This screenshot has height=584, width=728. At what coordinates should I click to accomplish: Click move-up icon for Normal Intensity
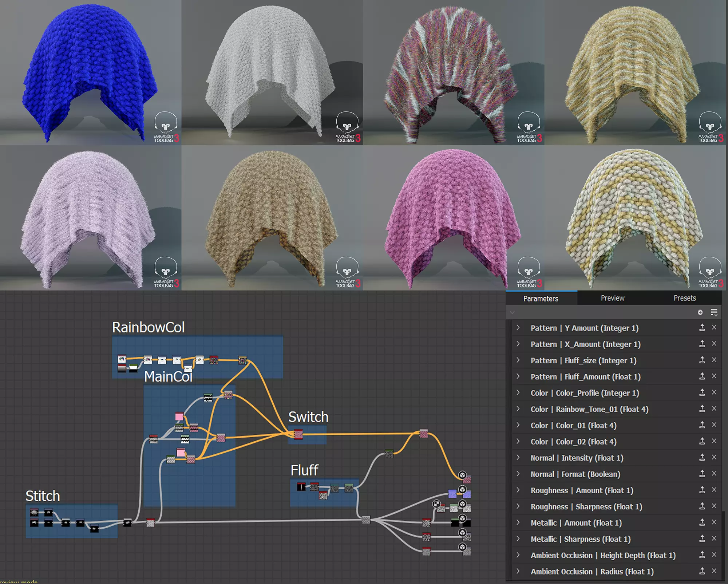(702, 457)
